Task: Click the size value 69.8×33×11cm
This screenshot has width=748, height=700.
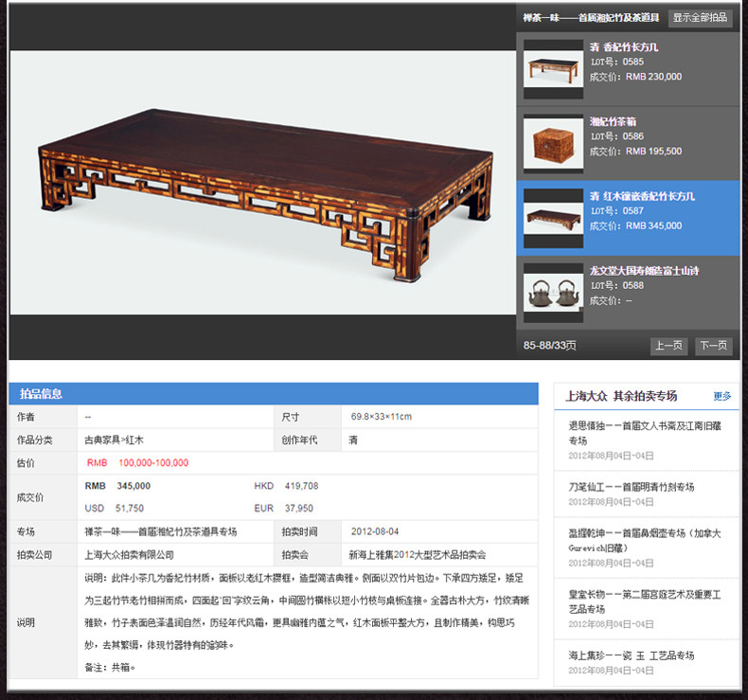Action: click(382, 417)
